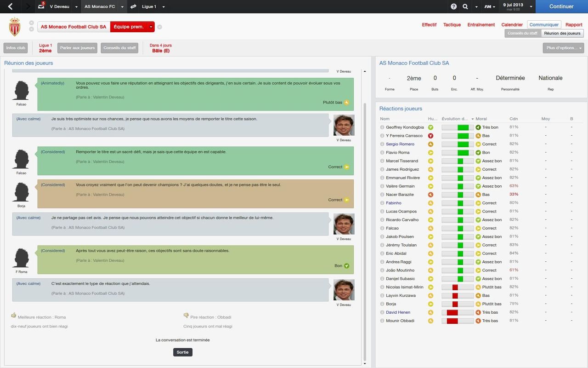Open info icon for Mounir Obbadi
This screenshot has width=588, height=368.
(382, 321)
